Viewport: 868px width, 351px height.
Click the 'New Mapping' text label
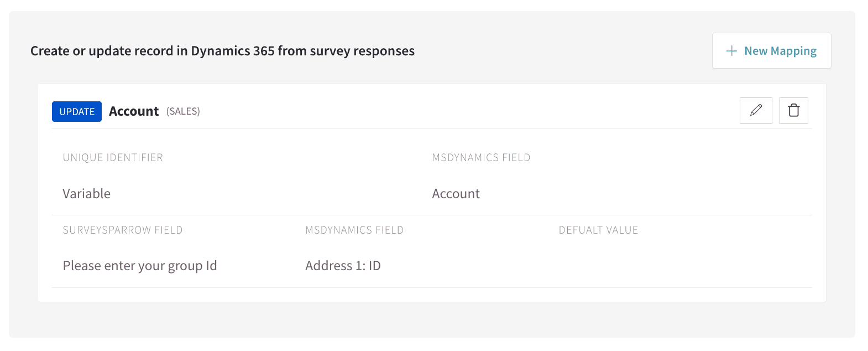tap(780, 51)
